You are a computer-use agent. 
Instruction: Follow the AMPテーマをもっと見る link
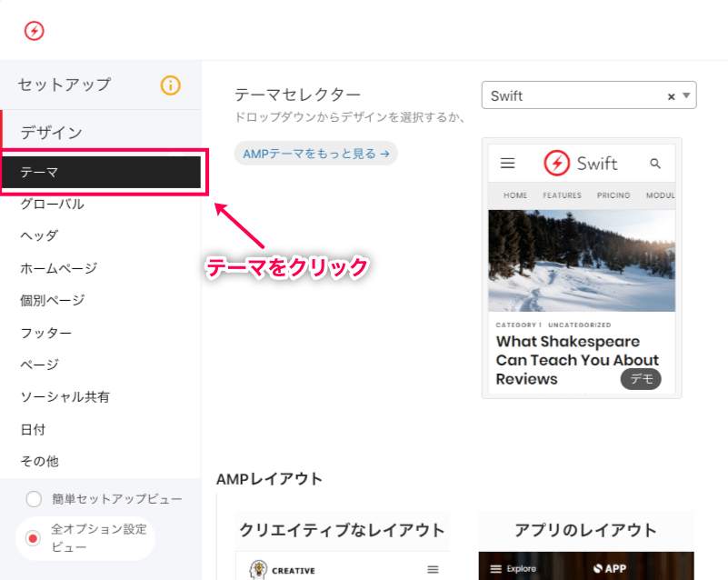point(315,154)
